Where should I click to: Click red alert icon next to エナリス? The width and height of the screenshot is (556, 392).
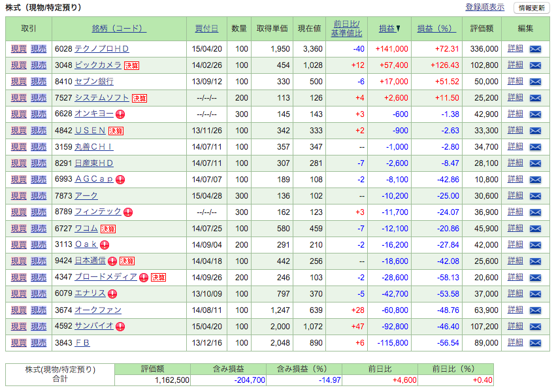(x=112, y=294)
